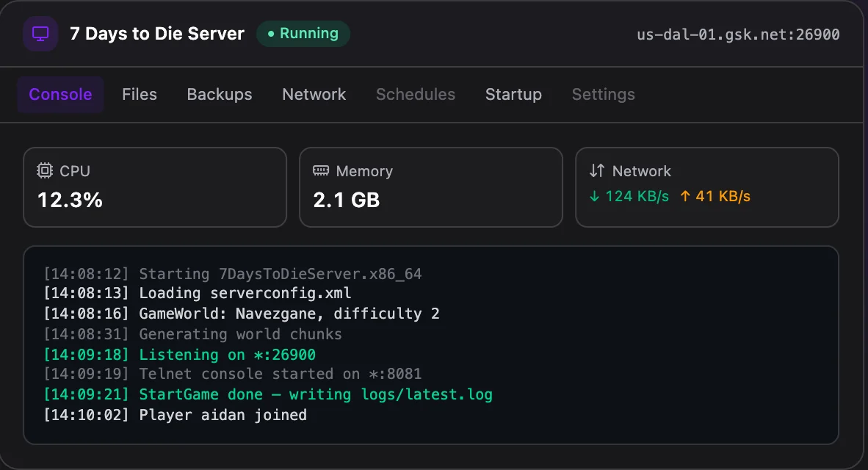This screenshot has height=470, width=868.
Task: Select the Schedules tab
Action: pos(415,95)
